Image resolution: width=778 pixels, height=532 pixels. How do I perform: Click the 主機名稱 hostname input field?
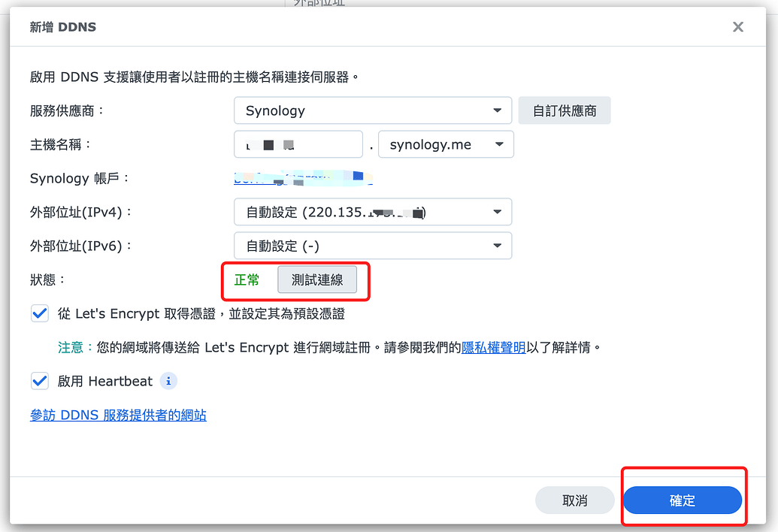(298, 144)
